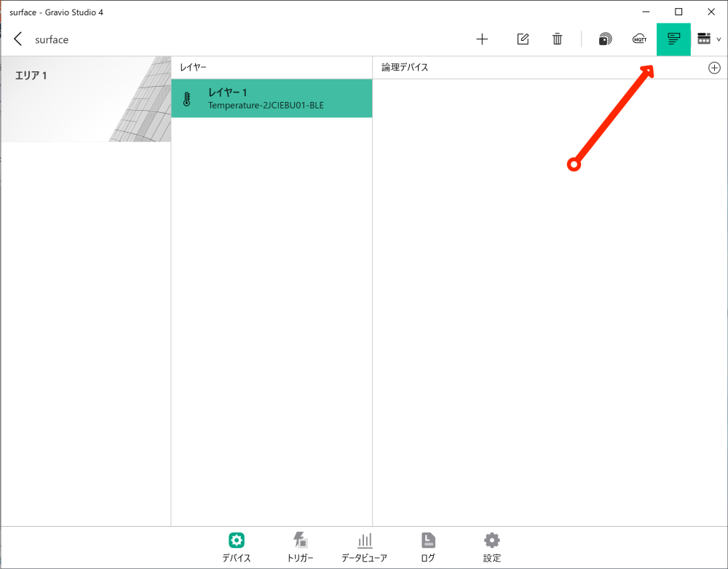Maximize the Gravio Studio window

pos(678,12)
